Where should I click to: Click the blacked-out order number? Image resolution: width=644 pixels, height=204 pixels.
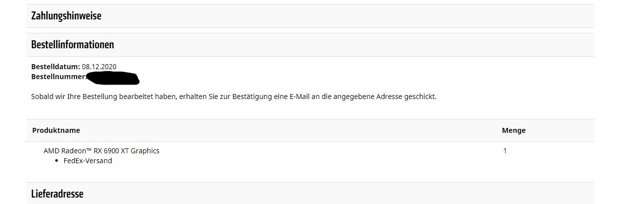tap(113, 78)
